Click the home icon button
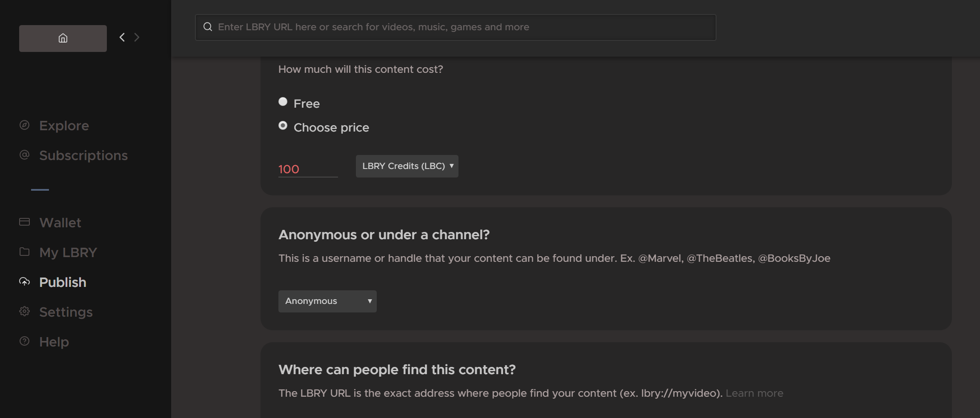Image resolution: width=980 pixels, height=418 pixels. tap(63, 38)
